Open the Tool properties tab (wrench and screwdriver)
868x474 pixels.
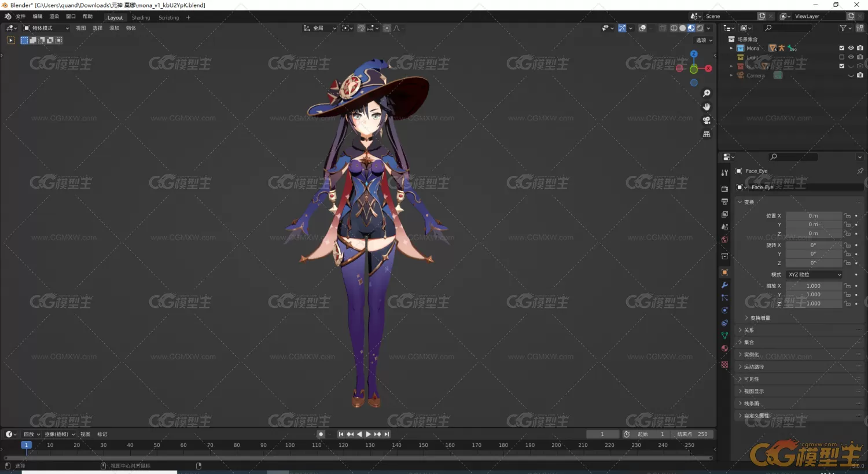pyautogui.click(x=724, y=172)
